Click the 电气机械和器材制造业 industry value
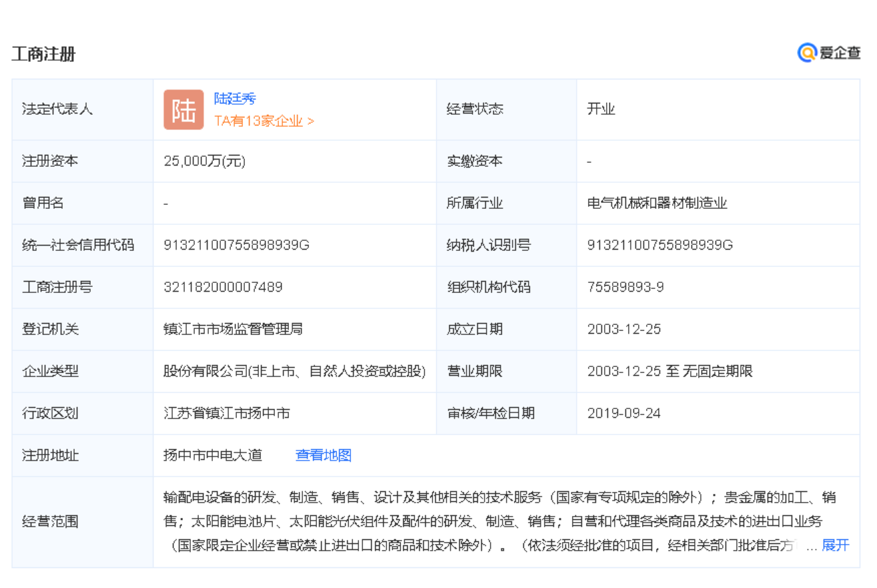 (657, 203)
